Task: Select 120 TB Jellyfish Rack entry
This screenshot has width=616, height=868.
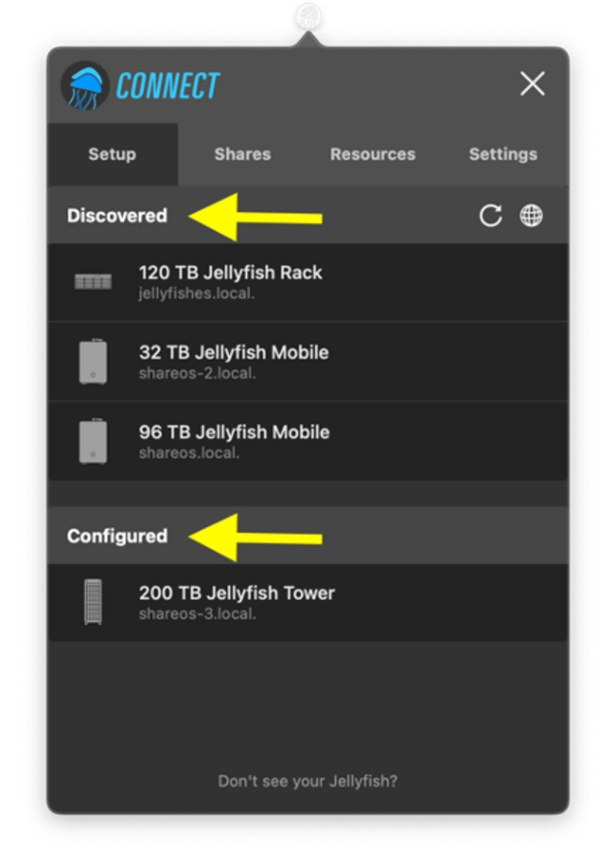Action: [308, 282]
